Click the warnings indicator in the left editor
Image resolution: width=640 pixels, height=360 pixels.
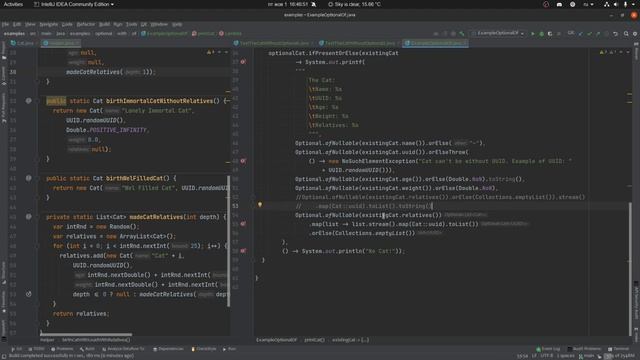[x=211, y=52]
